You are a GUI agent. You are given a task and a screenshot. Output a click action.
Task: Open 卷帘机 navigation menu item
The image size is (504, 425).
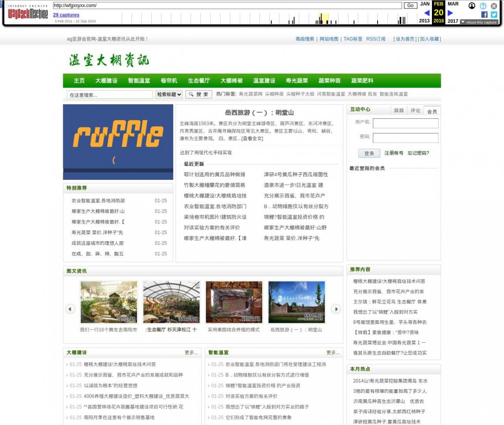169,81
